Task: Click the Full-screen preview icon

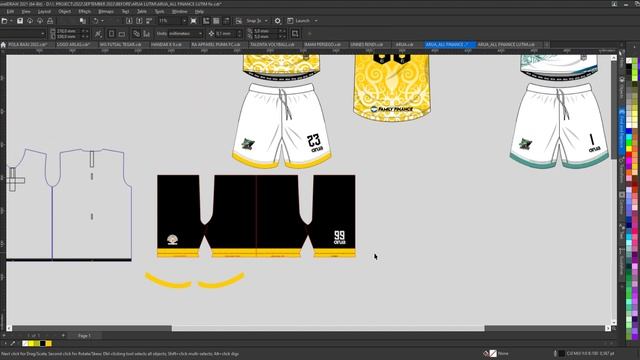Action: point(193,20)
